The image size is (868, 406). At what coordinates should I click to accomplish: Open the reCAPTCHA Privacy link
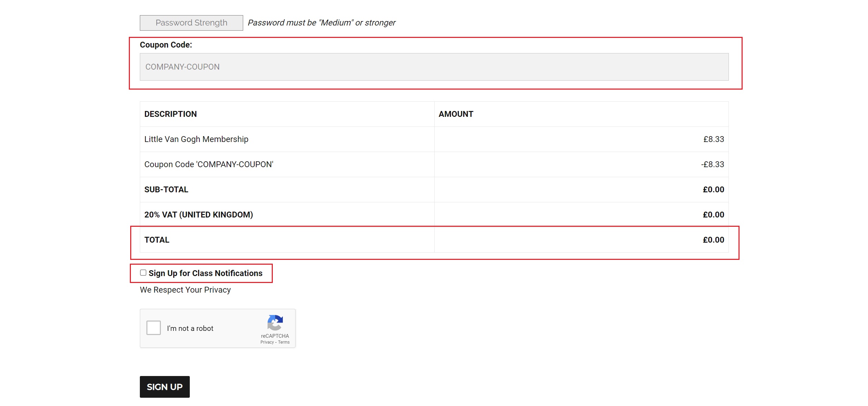click(267, 342)
